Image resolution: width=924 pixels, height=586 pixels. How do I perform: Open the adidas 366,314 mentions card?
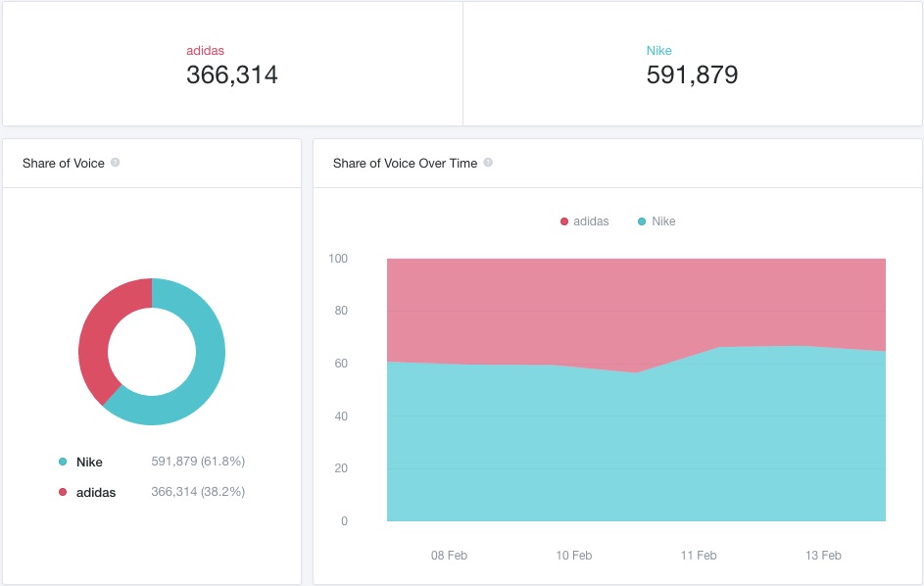(232, 64)
